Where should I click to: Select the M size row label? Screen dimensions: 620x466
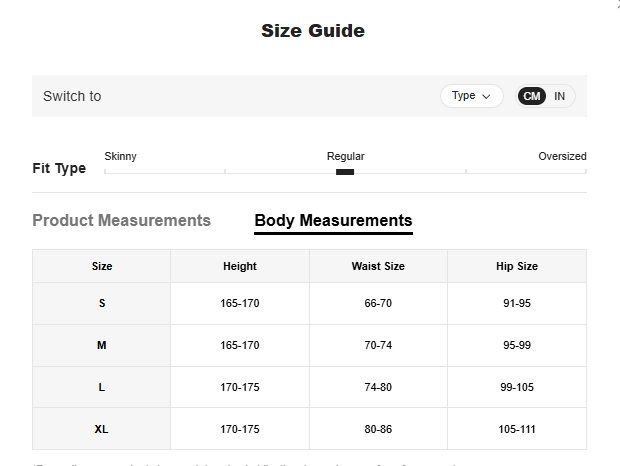[102, 345]
